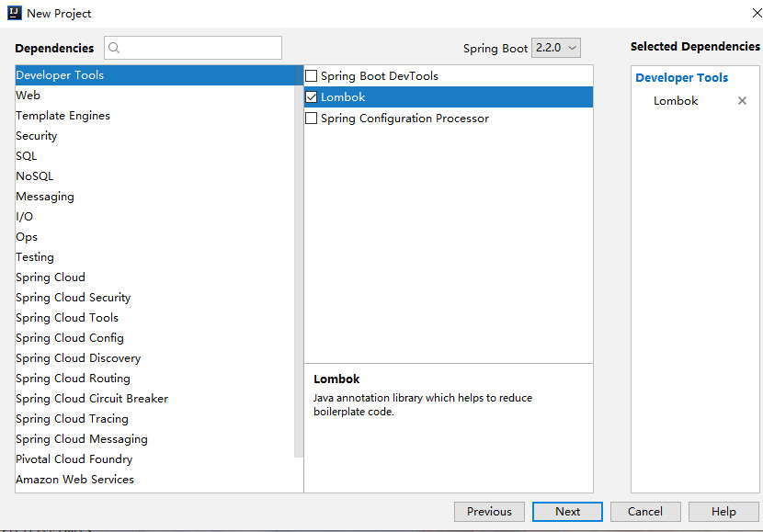Click the highlighted Lombok row label
This screenshot has width=763, height=532.
(343, 97)
